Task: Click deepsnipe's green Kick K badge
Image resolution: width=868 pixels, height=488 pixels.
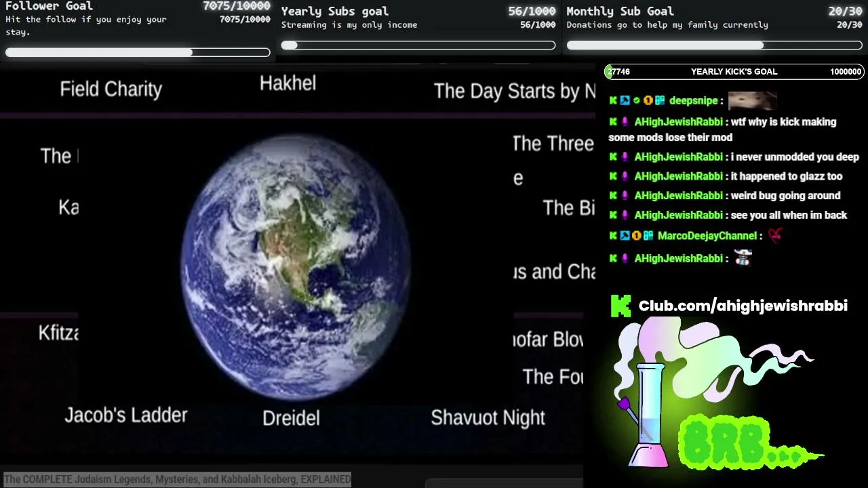Action: [613, 100]
